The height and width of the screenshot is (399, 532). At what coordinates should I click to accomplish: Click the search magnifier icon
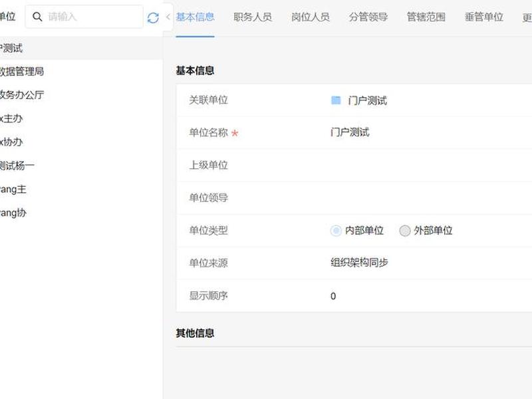(37, 17)
